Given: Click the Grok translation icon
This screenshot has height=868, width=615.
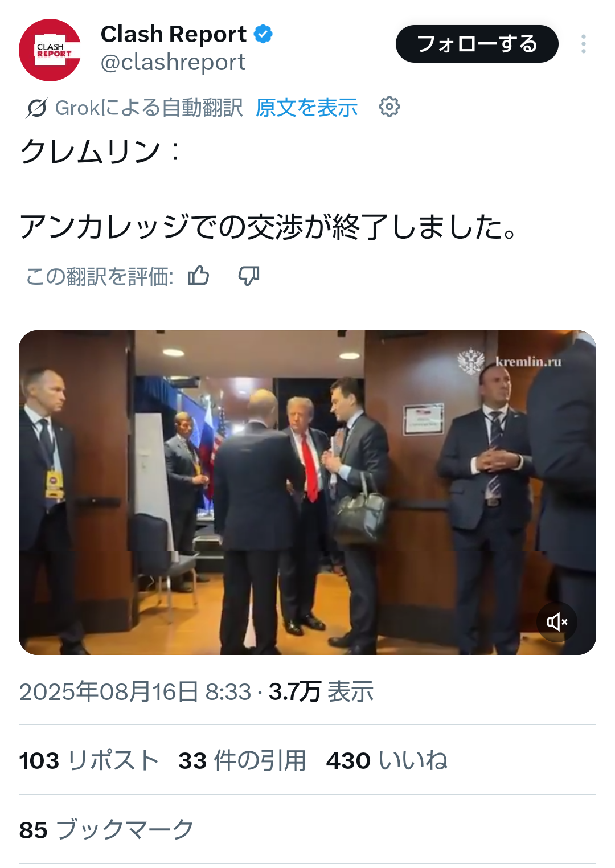Looking at the screenshot, I should [x=36, y=108].
